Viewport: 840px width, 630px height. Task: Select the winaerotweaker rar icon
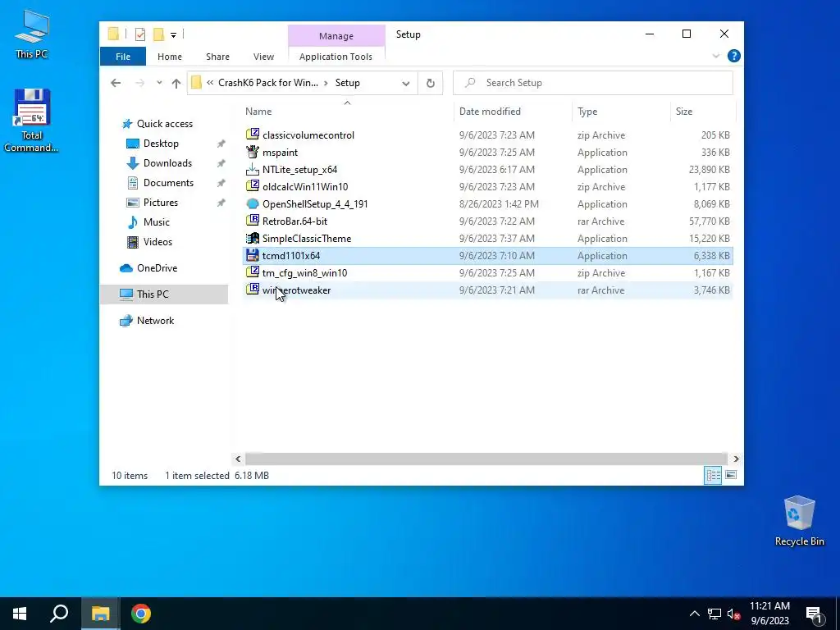[x=253, y=290]
